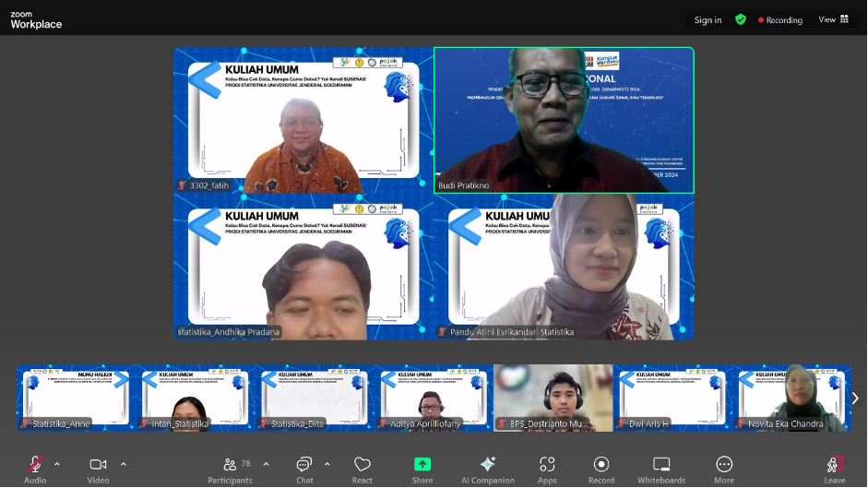Open the Chat panel

pyautogui.click(x=304, y=469)
